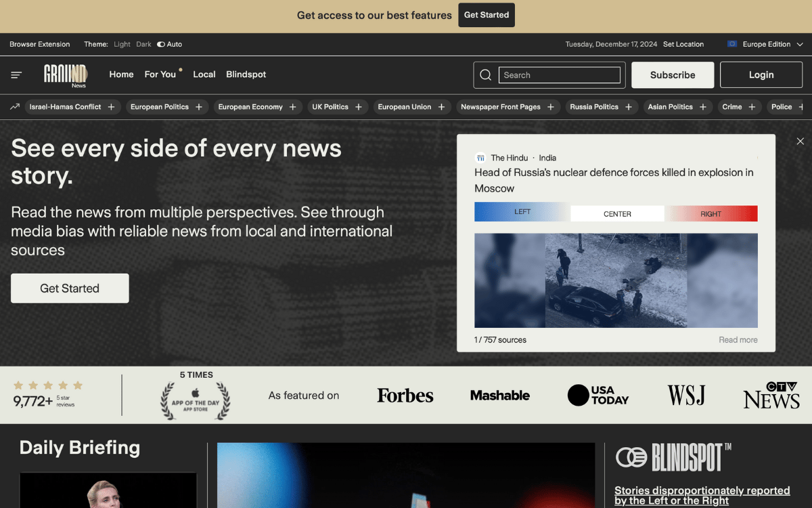This screenshot has height=508, width=812.
Task: Select the LEFT bias bar
Action: pos(522,212)
